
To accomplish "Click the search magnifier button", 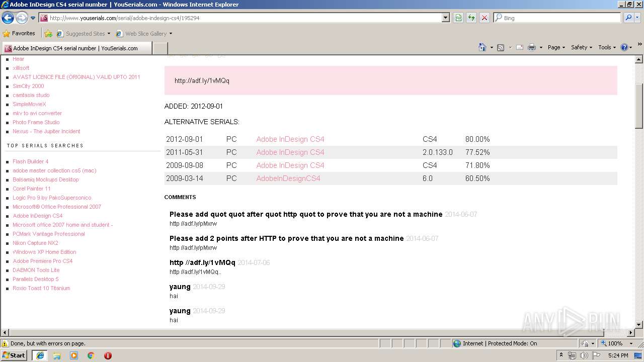I will [x=628, y=18].
